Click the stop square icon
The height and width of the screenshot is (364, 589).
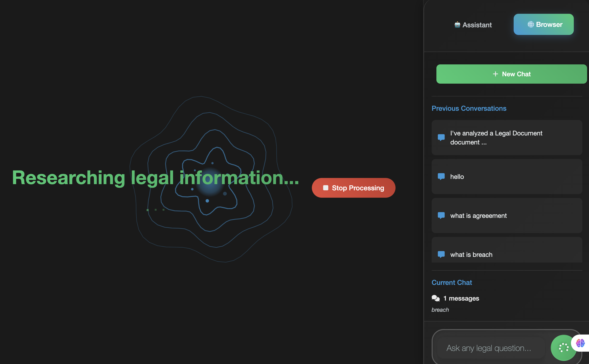coord(326,188)
